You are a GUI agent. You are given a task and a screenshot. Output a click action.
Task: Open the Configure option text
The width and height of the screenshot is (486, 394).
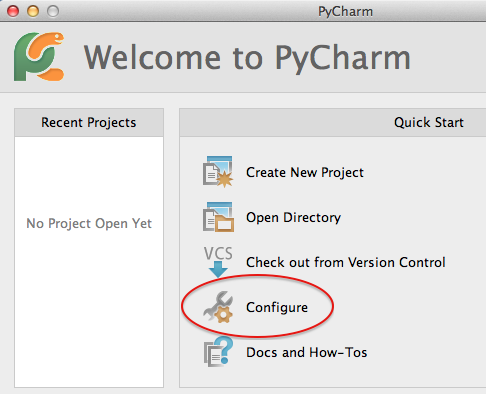tap(277, 308)
